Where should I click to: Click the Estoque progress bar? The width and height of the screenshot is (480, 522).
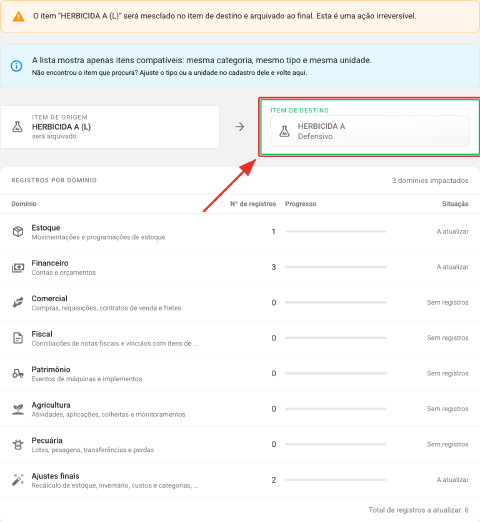tap(336, 231)
